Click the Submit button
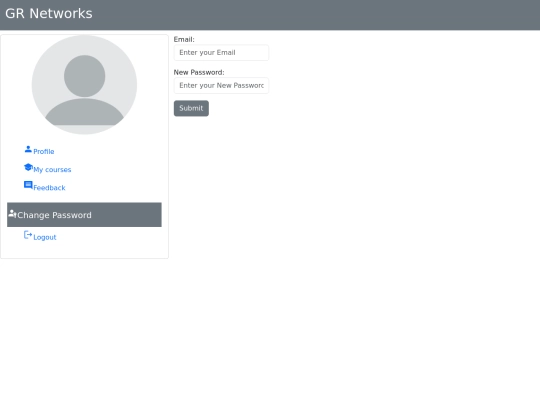Viewport: 540px width, 405px height. [191, 108]
